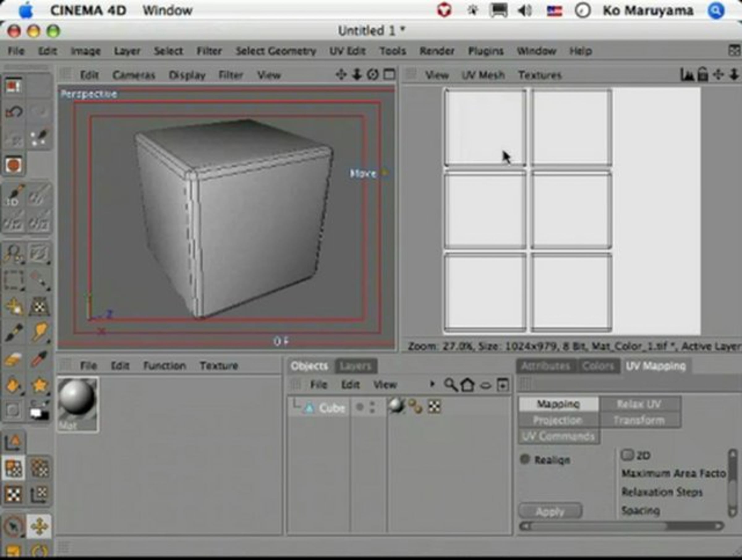Open the Cameras menu in the viewport
Image resolution: width=742 pixels, height=560 pixels.
(134, 75)
